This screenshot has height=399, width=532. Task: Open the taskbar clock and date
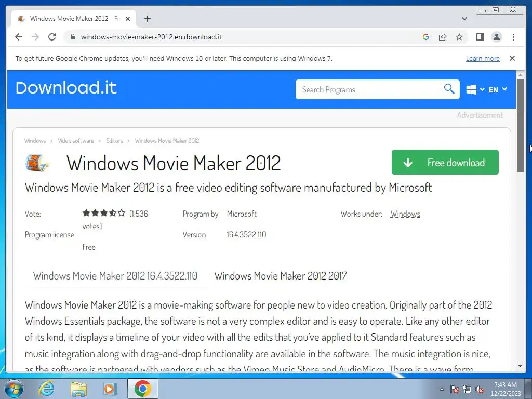click(506, 389)
